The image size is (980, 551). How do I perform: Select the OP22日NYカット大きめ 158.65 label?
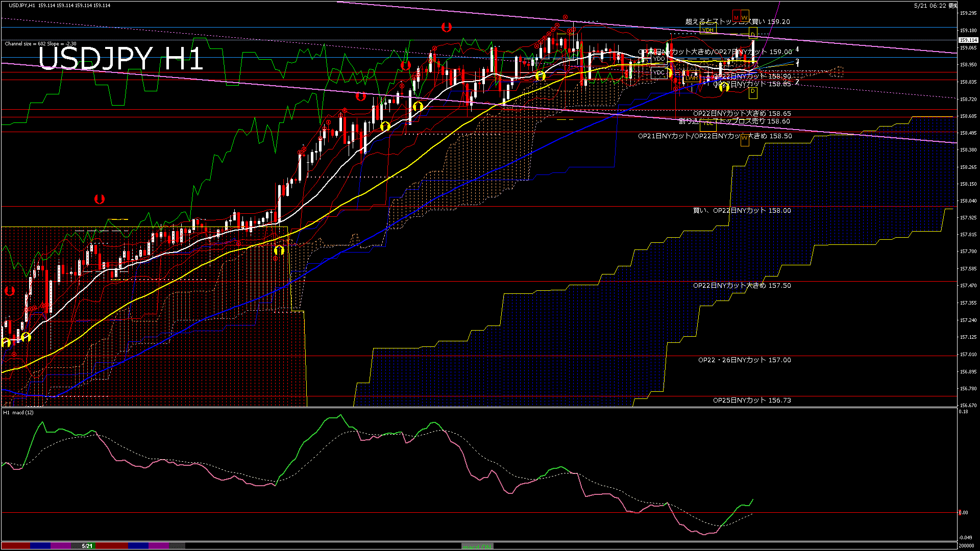742,114
